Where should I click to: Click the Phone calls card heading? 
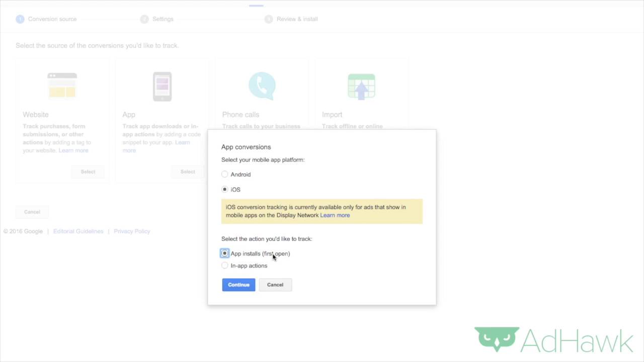tap(240, 115)
